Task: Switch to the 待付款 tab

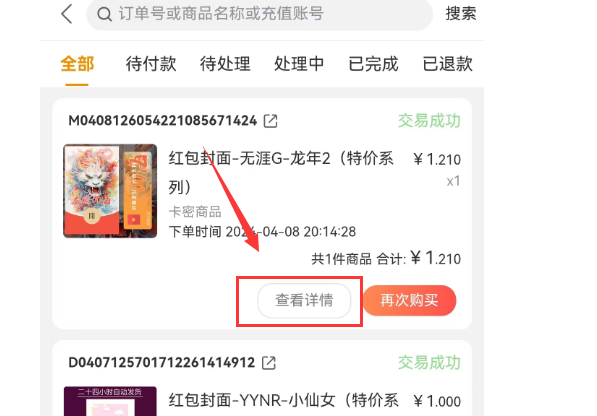Action: pos(151,64)
